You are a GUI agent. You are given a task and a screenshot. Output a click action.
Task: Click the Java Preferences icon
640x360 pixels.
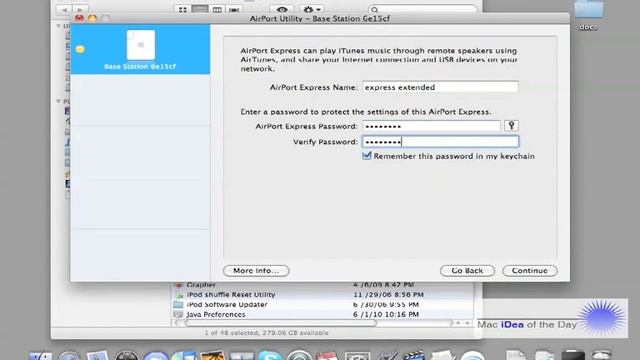178,314
